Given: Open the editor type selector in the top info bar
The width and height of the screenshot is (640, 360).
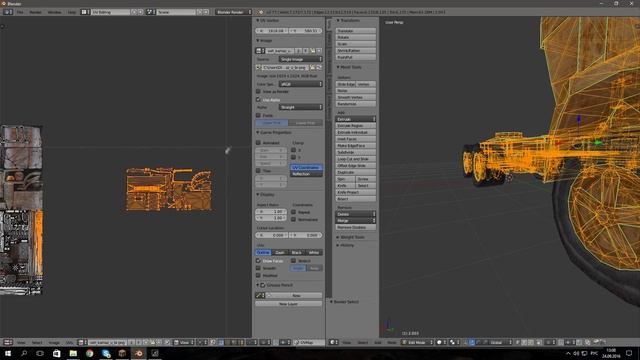Looking at the screenshot, I should coord(8,12).
